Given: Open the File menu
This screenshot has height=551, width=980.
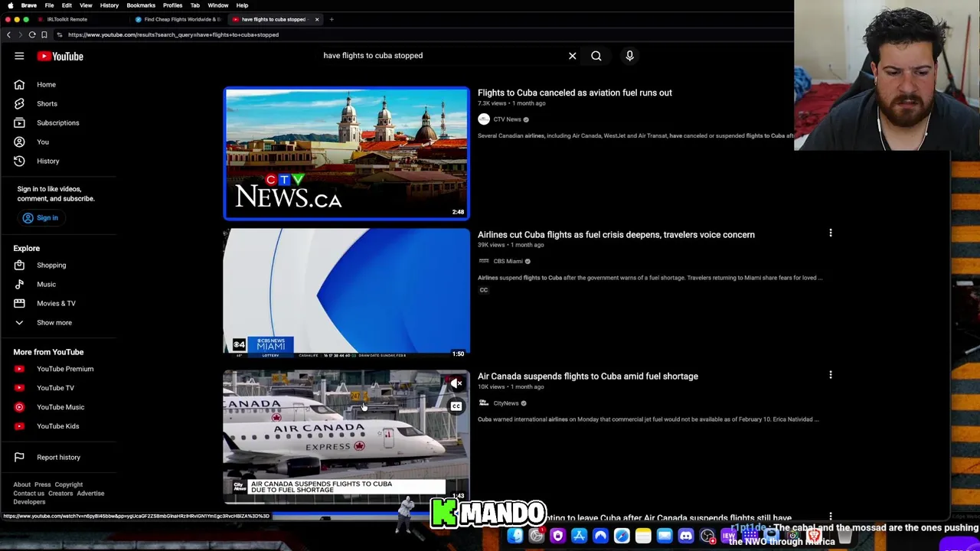Looking at the screenshot, I should point(49,5).
